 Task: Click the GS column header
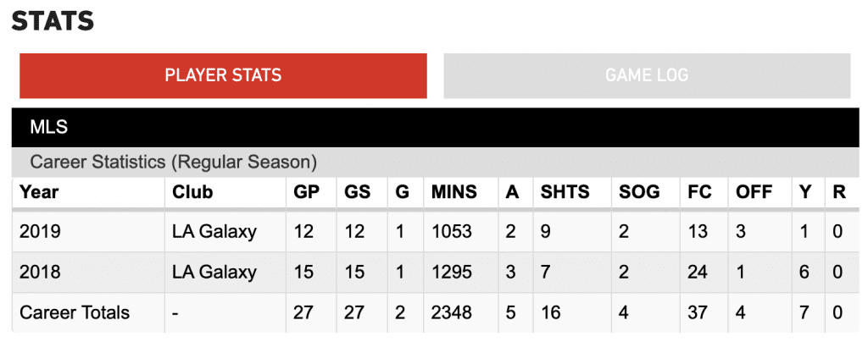357,192
